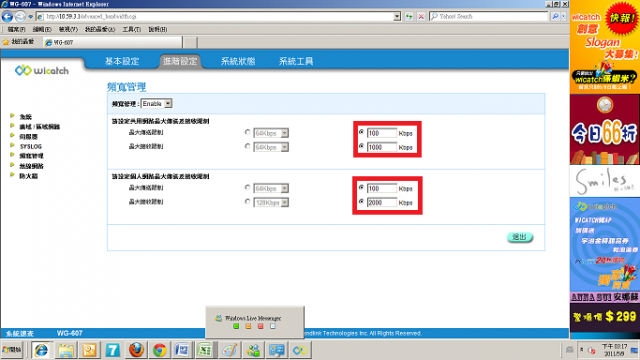Open the 說明(H) menu
This screenshot has height=360, width=640.
(158, 29)
